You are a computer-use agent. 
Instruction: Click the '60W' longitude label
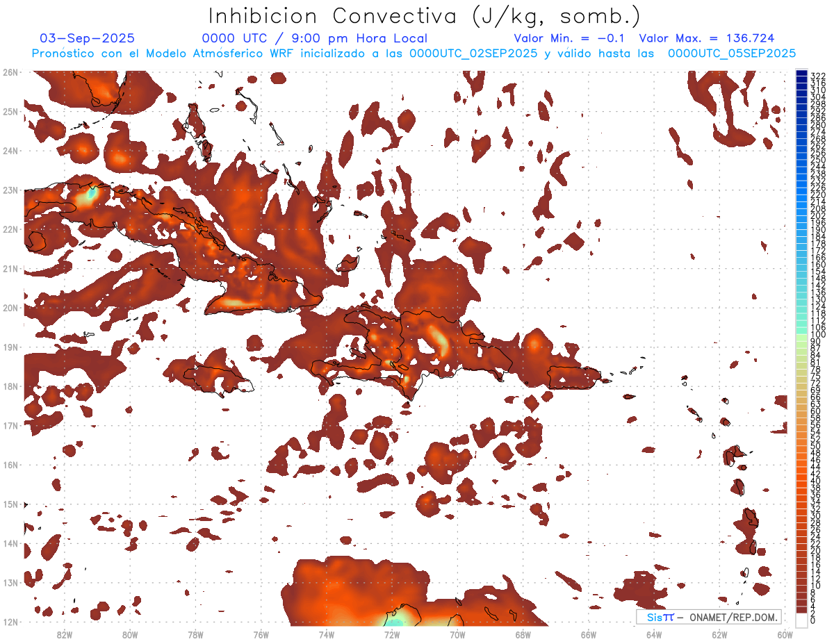(785, 634)
